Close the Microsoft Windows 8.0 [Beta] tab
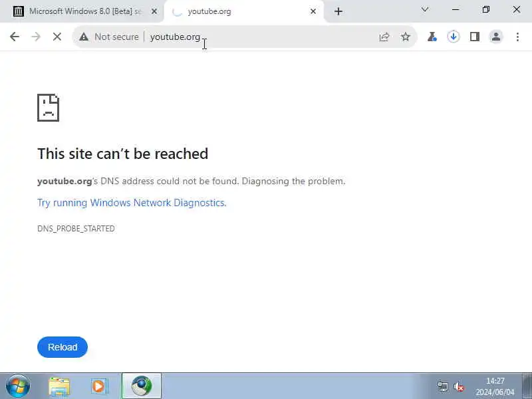This screenshot has width=532, height=399. pyautogui.click(x=154, y=11)
